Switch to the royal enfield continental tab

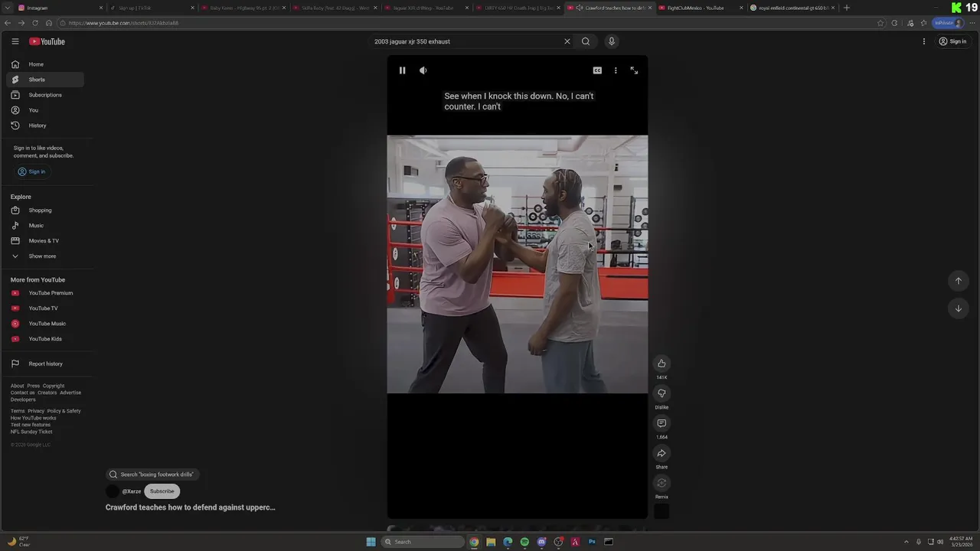pos(792,8)
